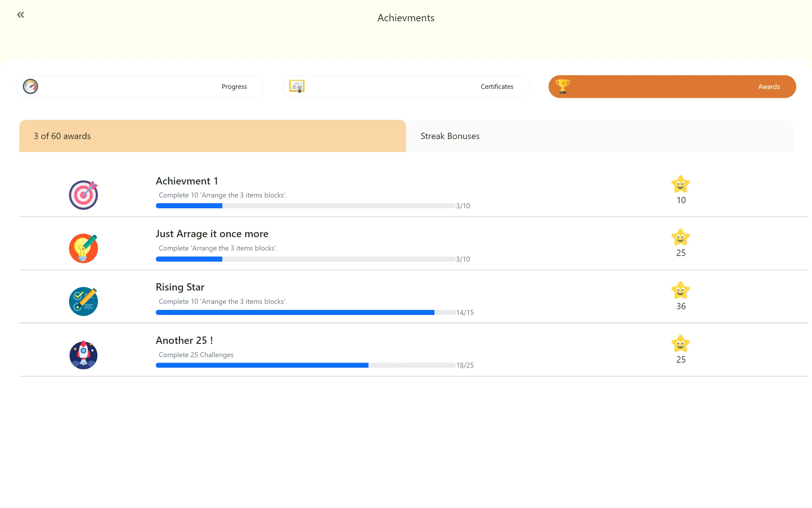The width and height of the screenshot is (812, 508).
Task: Click the 25 points value in Another 25 row
Action: [x=681, y=359]
